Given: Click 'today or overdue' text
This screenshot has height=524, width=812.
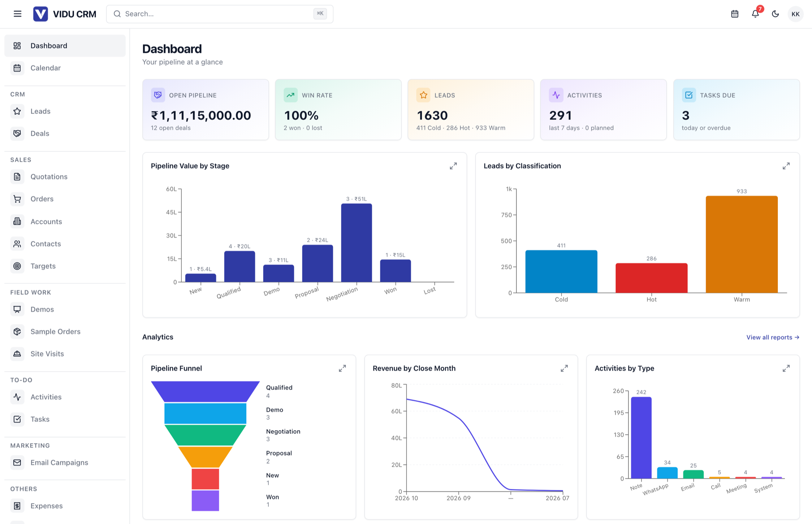Looking at the screenshot, I should coord(706,128).
